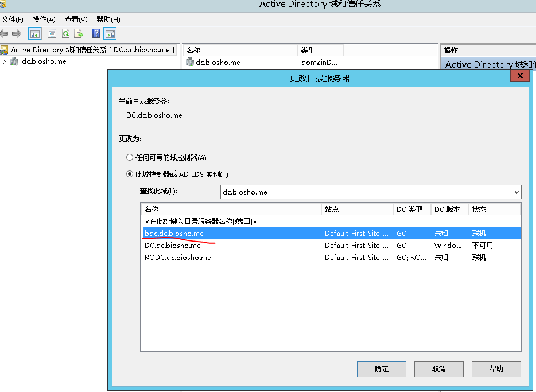Click the Default-First-Site site cell of bdc.dc.biosho.me
This screenshot has height=392, width=536.
(x=356, y=234)
